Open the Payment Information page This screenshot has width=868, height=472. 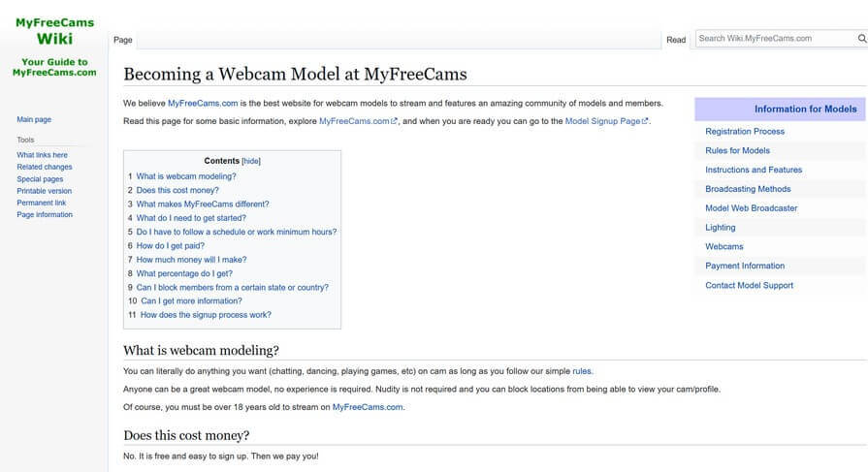(x=745, y=266)
